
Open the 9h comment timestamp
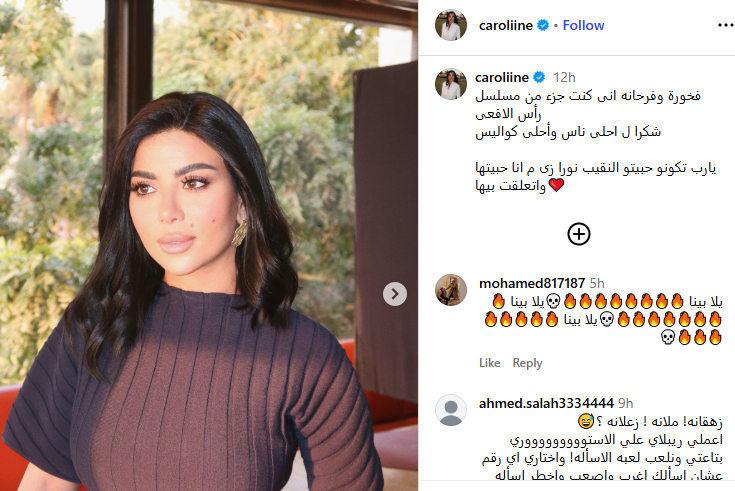(x=625, y=403)
